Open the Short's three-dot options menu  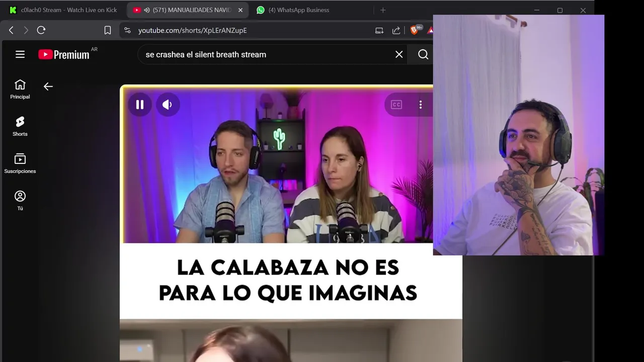421,105
